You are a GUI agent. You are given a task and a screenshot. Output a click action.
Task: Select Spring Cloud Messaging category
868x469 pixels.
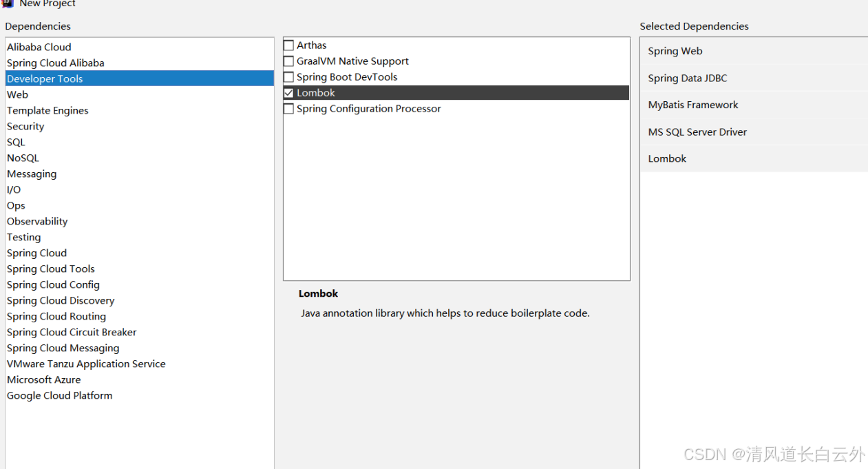coord(139,348)
